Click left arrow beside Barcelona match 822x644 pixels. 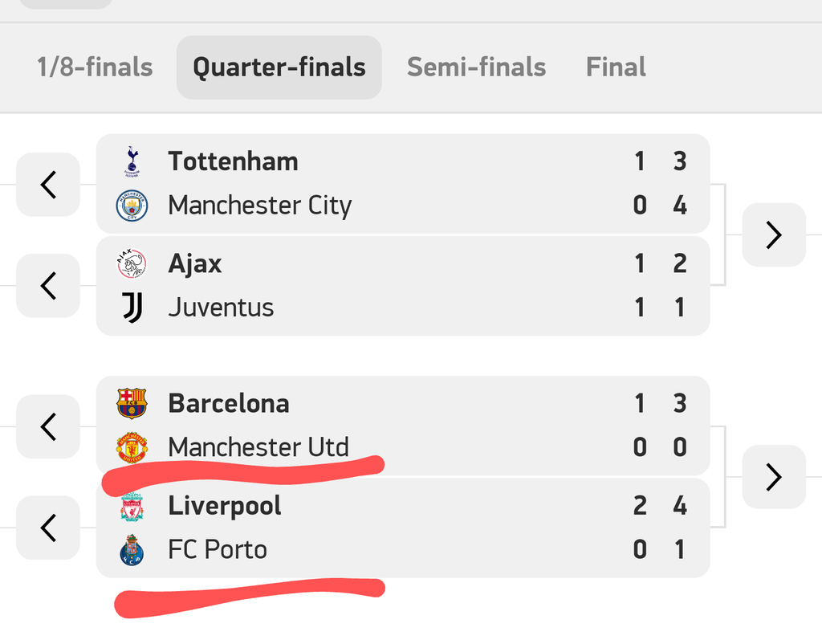tap(48, 426)
